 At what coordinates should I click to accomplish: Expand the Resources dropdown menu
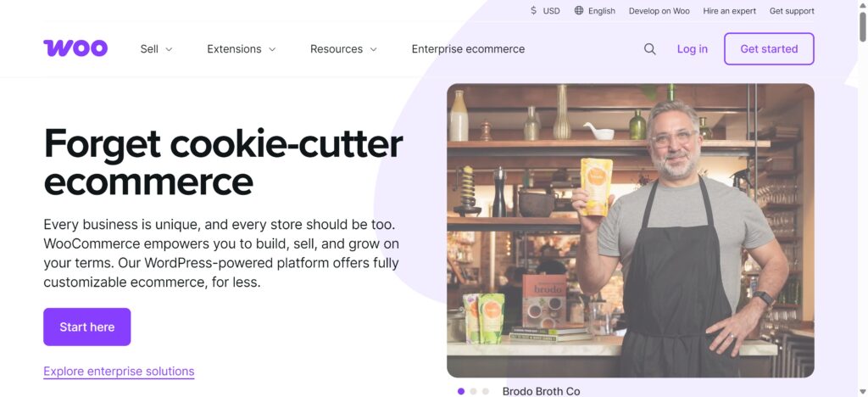pyautogui.click(x=344, y=49)
